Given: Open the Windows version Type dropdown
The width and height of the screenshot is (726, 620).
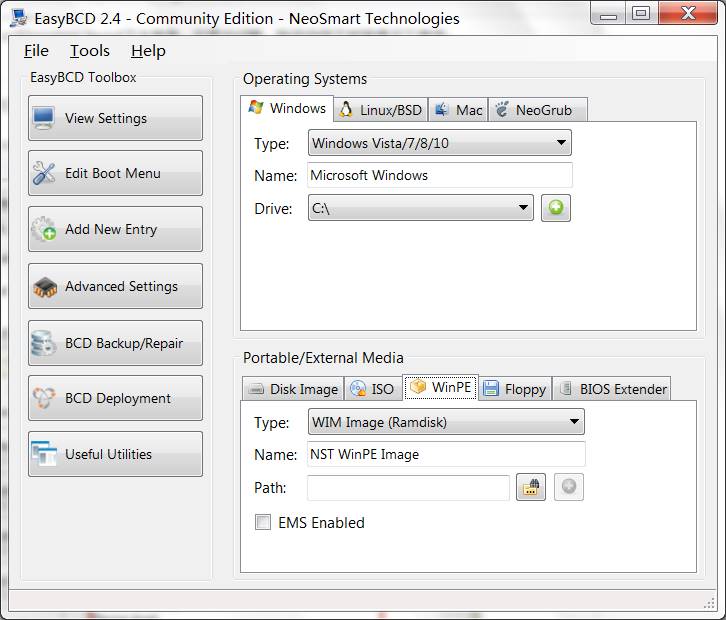Looking at the screenshot, I should [x=439, y=143].
